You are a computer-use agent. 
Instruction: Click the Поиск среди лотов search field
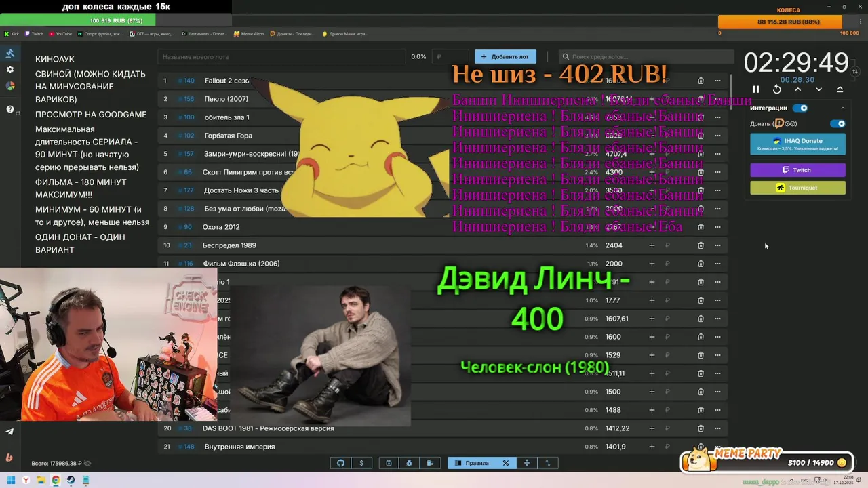click(646, 57)
